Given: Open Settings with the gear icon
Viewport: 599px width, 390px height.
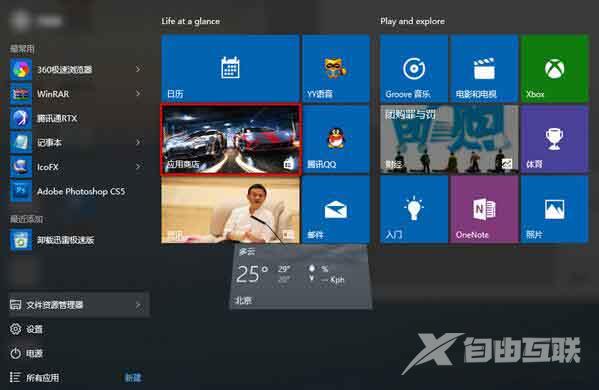Looking at the screenshot, I should (27, 329).
